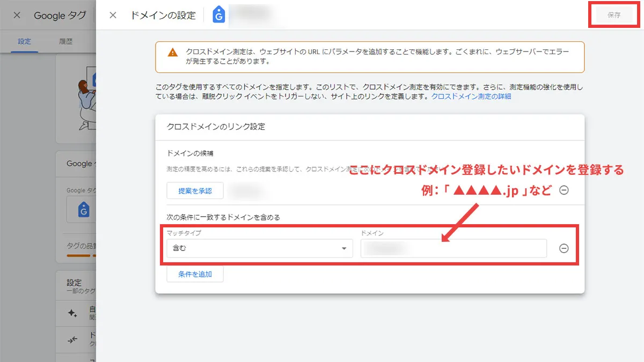Click the 提案を承認 button to approve suggestion
This screenshot has height=362, width=644.
click(195, 190)
